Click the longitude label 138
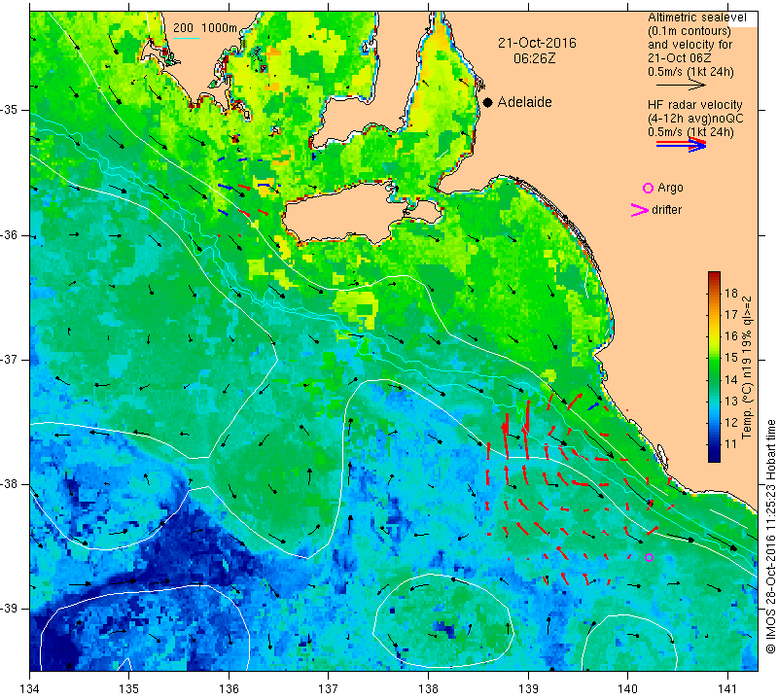 coord(428,688)
